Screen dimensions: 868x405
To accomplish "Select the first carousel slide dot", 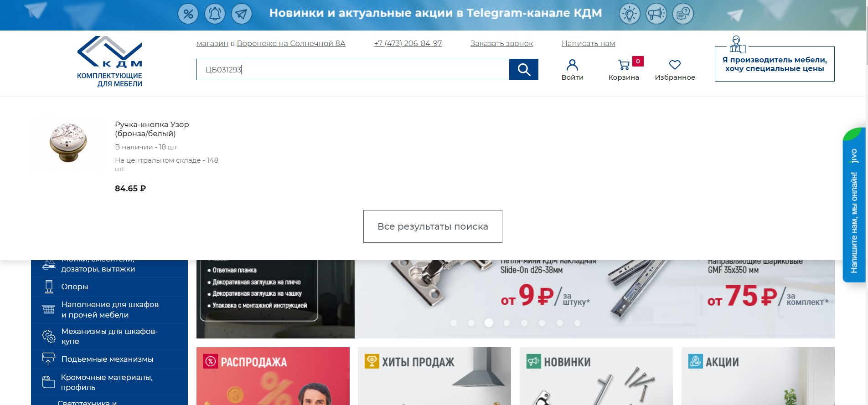I will (454, 323).
